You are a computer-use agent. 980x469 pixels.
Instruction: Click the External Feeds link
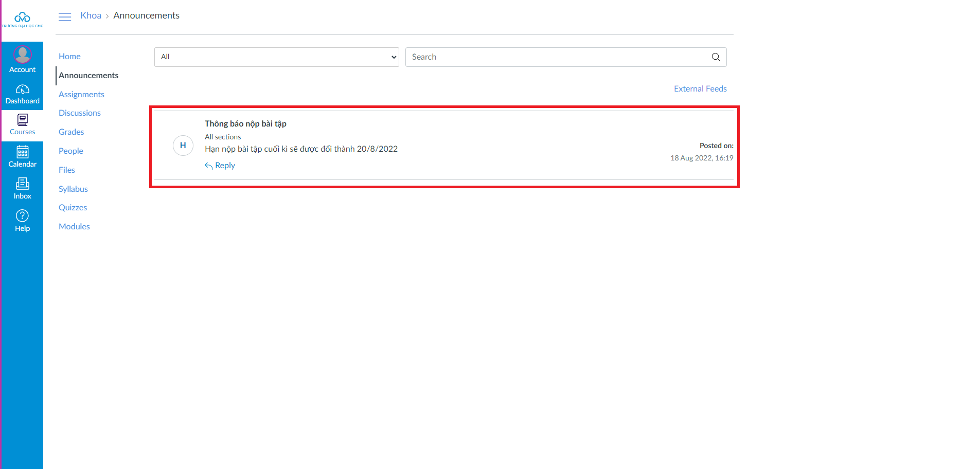[x=700, y=89]
